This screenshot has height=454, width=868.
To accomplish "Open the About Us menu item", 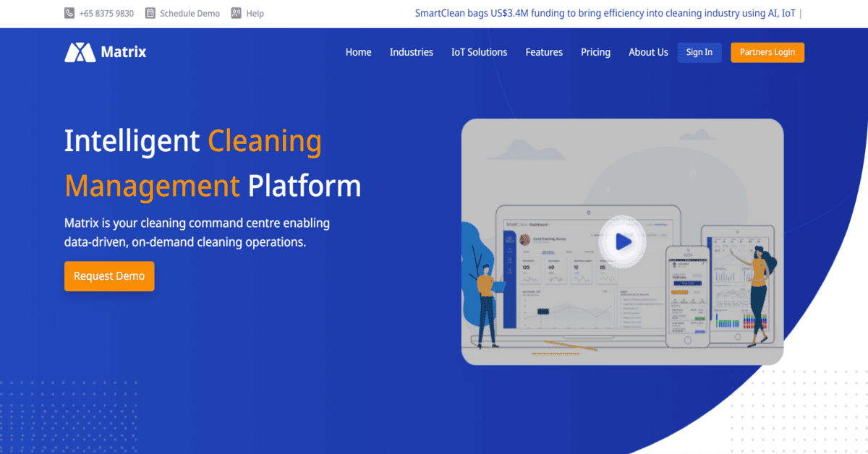I will coord(648,52).
